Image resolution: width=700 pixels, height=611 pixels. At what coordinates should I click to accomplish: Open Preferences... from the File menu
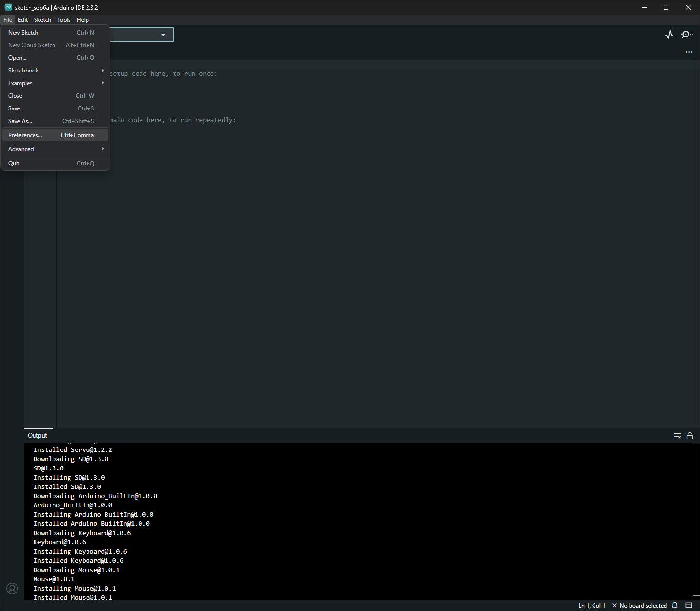point(55,135)
